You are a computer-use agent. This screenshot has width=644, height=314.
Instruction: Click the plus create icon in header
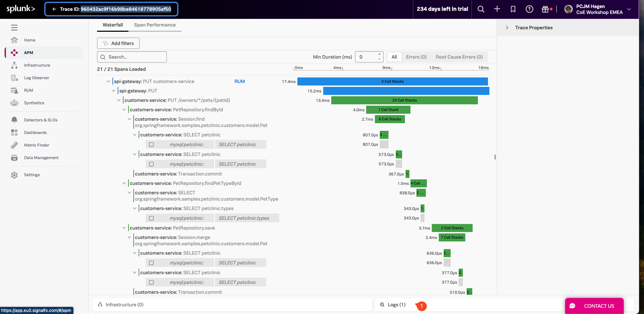click(497, 9)
